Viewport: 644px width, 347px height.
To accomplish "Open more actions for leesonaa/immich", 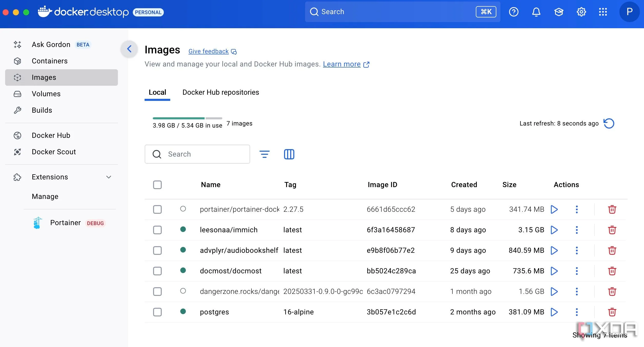I will coord(577,230).
